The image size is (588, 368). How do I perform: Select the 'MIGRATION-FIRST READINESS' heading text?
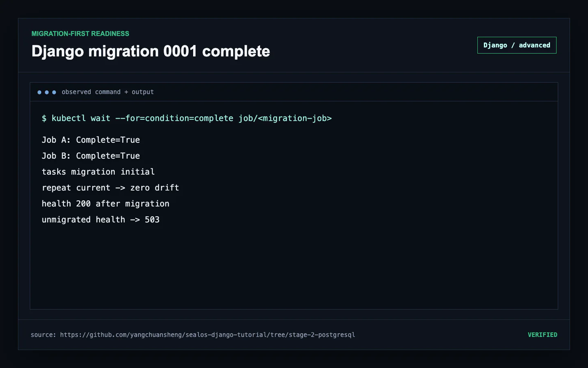[80, 34]
